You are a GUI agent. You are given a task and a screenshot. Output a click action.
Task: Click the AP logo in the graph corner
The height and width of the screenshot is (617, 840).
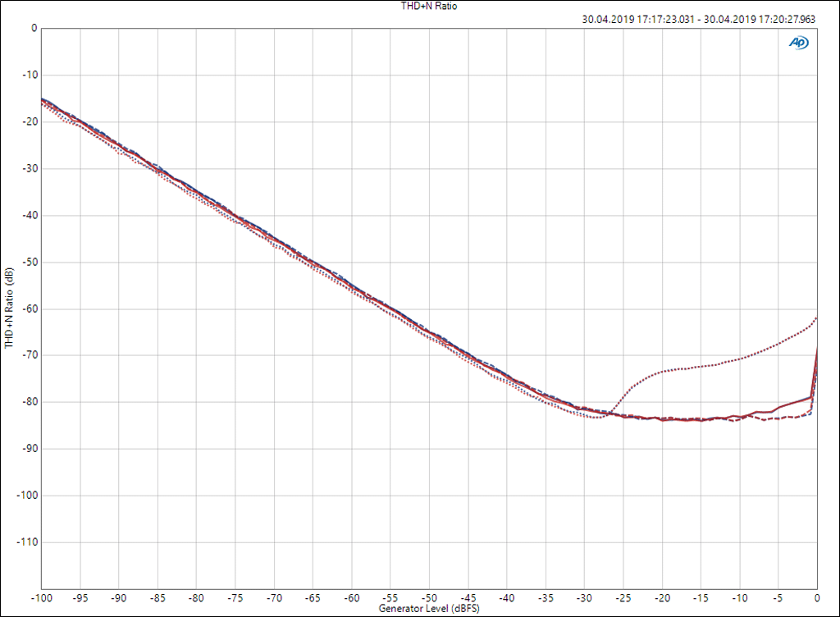point(797,43)
